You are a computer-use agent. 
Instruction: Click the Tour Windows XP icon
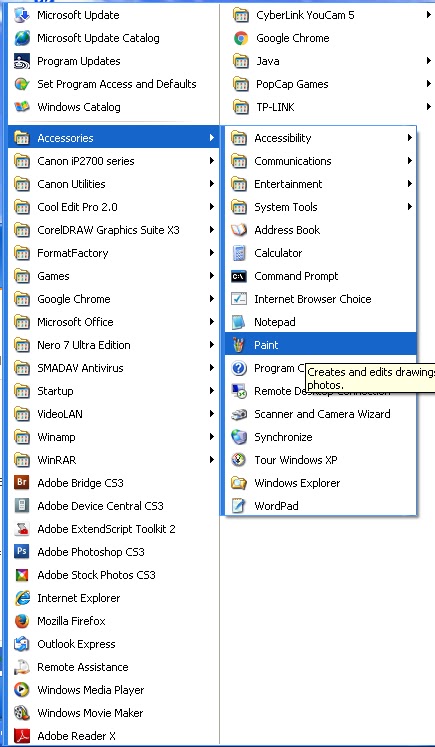coord(239,460)
